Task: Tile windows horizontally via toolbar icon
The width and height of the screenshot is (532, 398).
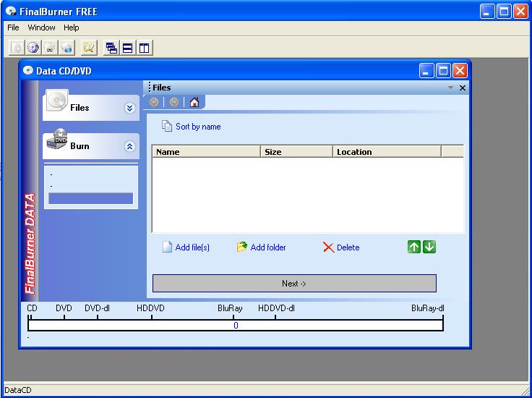Action: click(128, 48)
